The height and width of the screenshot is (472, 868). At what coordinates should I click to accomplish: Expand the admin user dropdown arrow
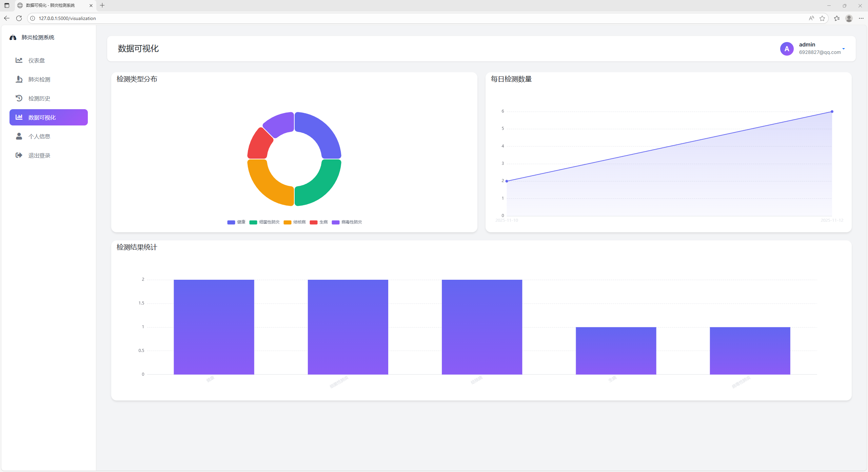(844, 49)
